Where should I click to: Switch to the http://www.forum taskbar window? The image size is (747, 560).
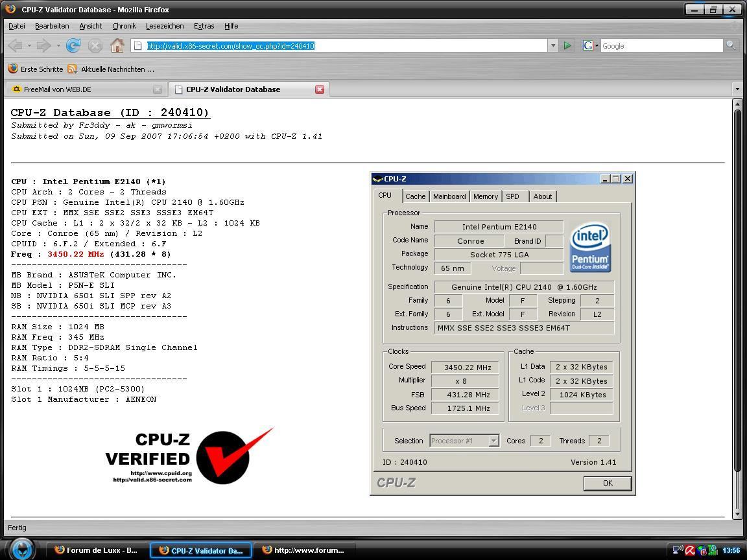pyautogui.click(x=305, y=550)
